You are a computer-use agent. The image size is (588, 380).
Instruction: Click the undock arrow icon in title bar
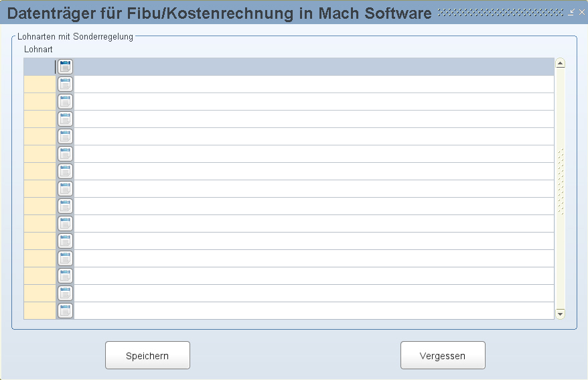[571, 12]
